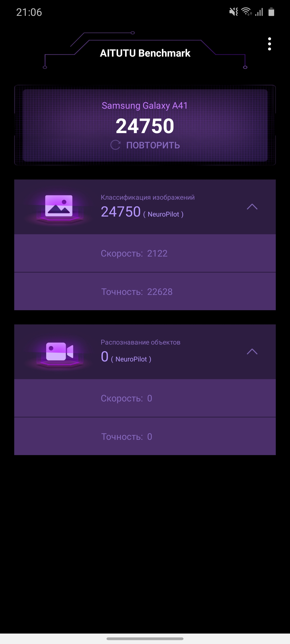The height and width of the screenshot is (644, 290).
Task: Tap the refresh icon beside ПОВТОРИТЬ
Action: (115, 145)
